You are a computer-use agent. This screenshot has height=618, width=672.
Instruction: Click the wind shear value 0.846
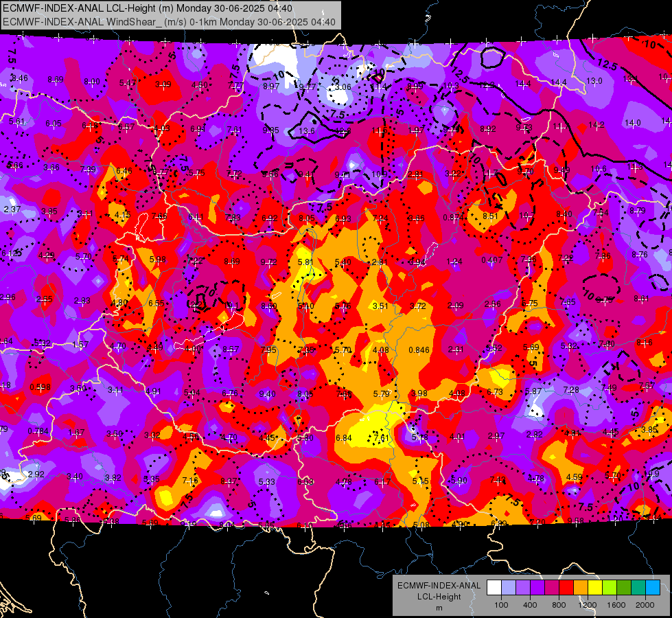point(419,350)
